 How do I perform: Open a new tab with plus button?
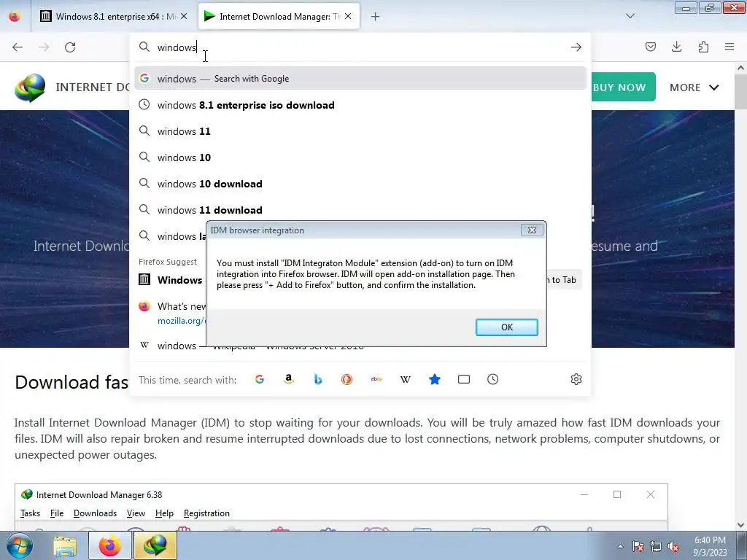376,17
